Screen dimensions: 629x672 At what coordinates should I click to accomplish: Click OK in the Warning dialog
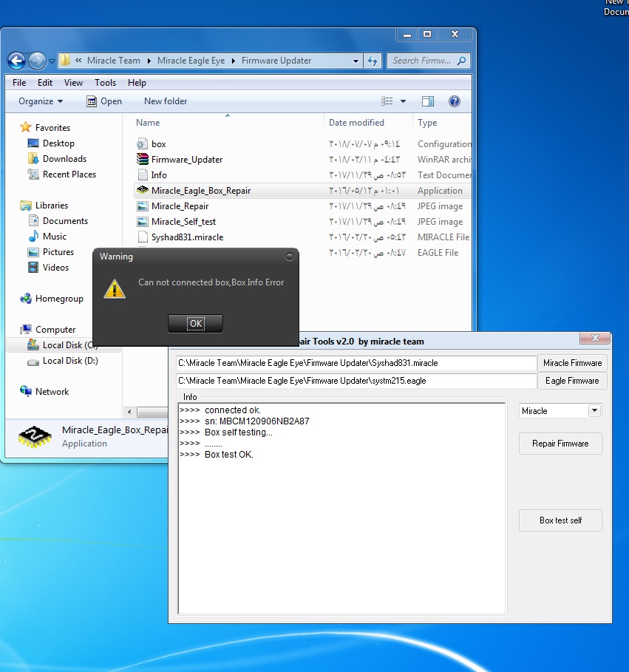[x=195, y=324]
